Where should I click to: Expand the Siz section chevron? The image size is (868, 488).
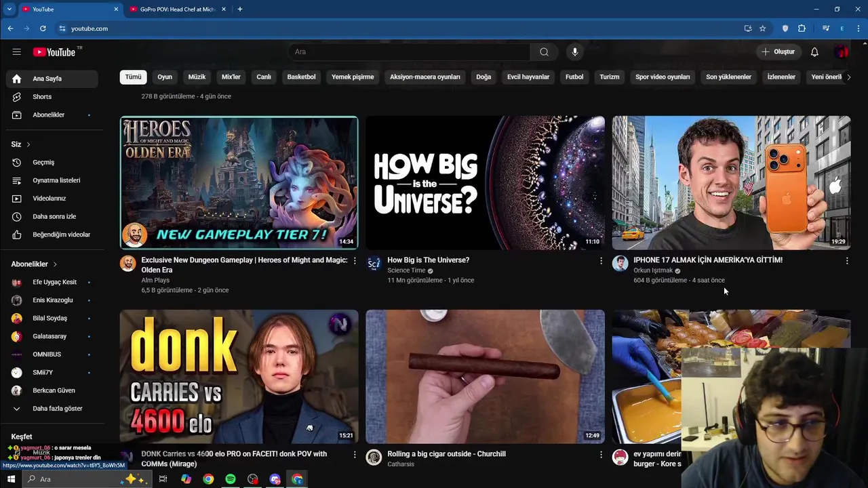click(x=28, y=144)
